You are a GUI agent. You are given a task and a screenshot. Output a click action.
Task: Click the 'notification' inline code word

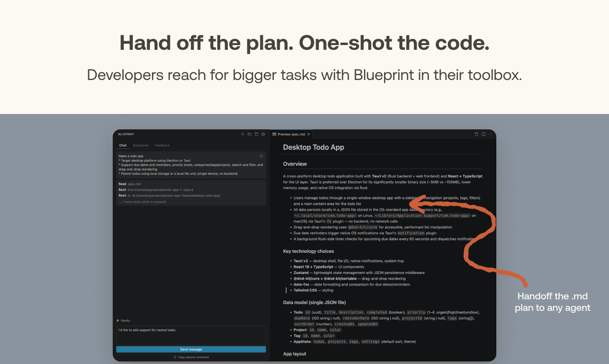[x=410, y=233]
